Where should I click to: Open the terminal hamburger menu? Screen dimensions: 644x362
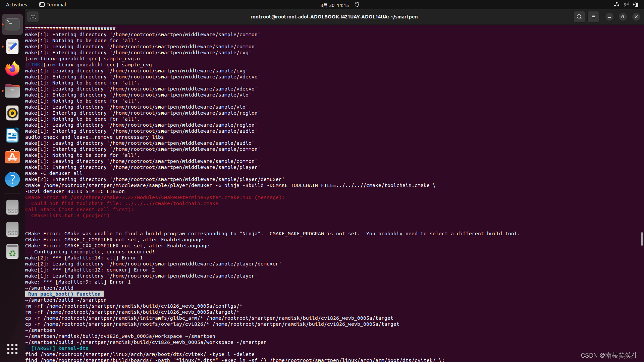coord(593,17)
